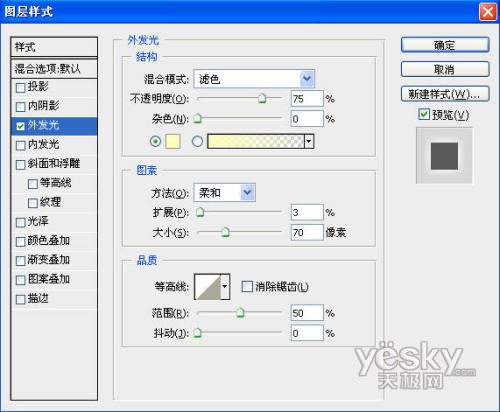Open the 方法 technique dropdown
500x412 pixels.
coord(225,193)
